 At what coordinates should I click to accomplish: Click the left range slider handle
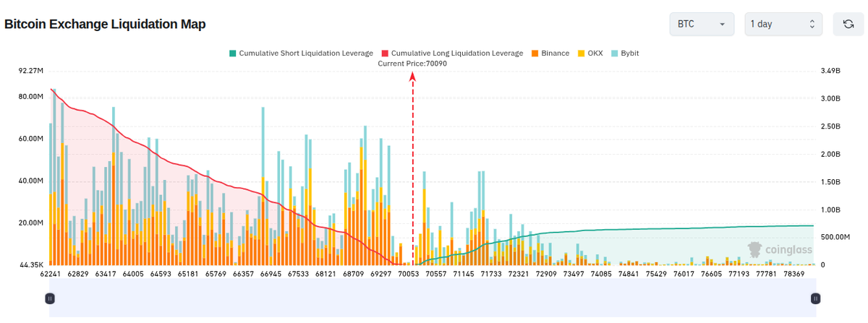click(x=50, y=298)
